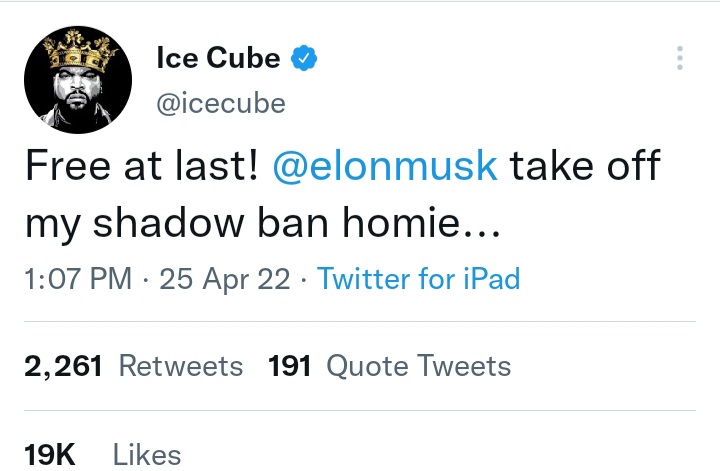Click the 191 quote count number
This screenshot has height=471, width=720.
coord(292,366)
